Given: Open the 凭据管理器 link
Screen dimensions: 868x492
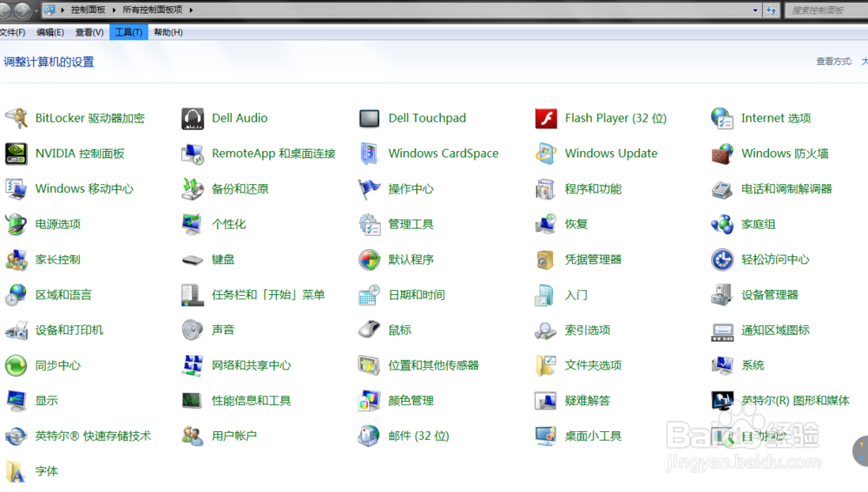Looking at the screenshot, I should [593, 259].
